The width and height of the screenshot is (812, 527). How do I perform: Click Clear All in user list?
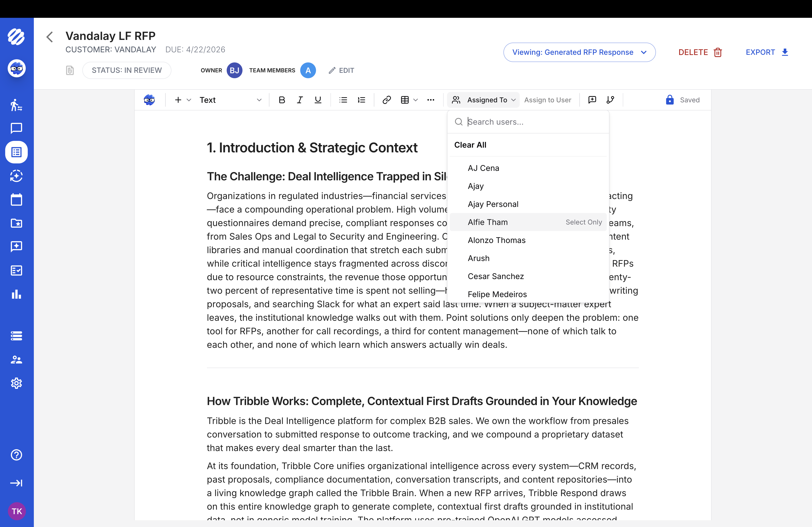pyautogui.click(x=470, y=145)
